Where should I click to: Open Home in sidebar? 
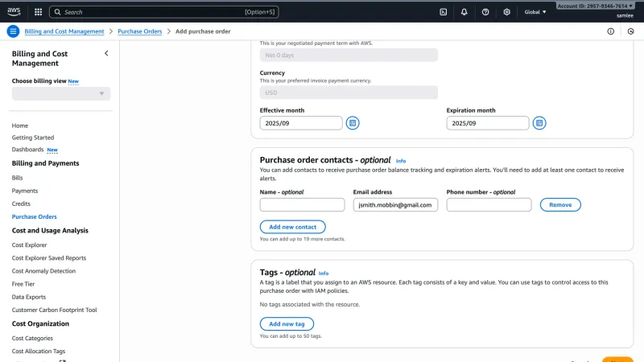pyautogui.click(x=19, y=125)
